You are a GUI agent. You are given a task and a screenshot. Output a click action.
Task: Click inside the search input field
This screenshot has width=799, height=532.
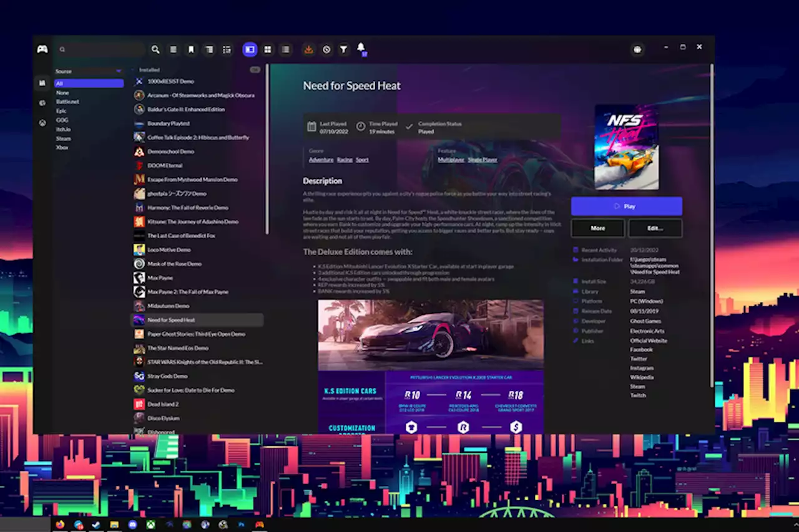(100, 49)
